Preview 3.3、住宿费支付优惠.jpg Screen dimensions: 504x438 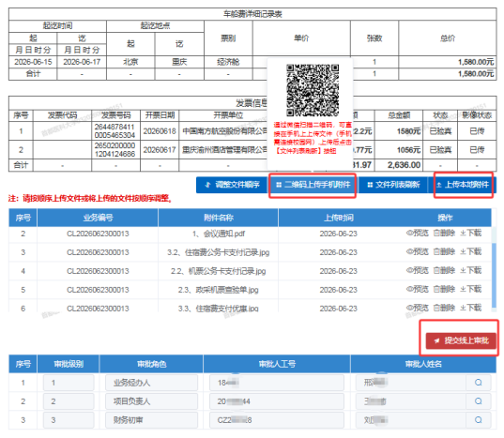point(418,308)
